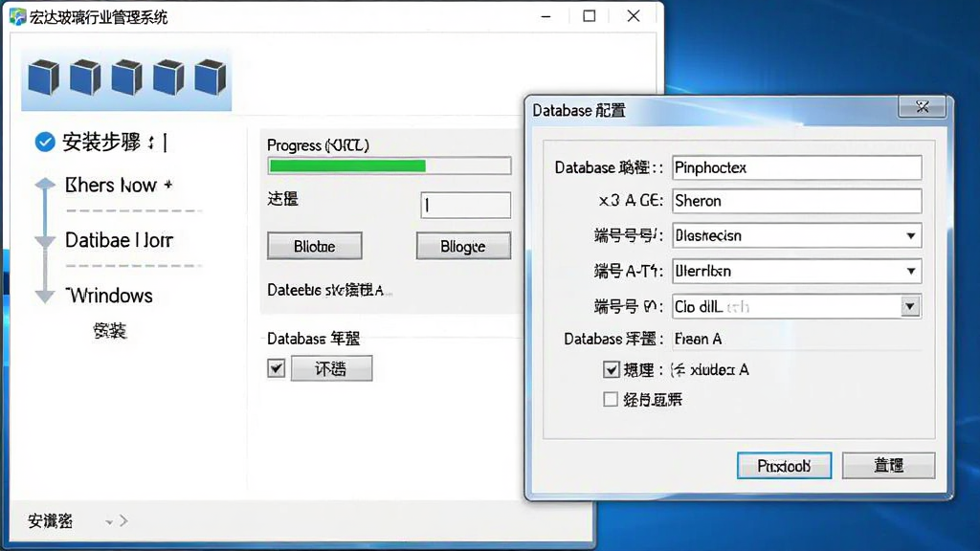Screen dimensions: 980x551
Task: Select the 'Datibae I Jorr' step
Action: coord(119,240)
